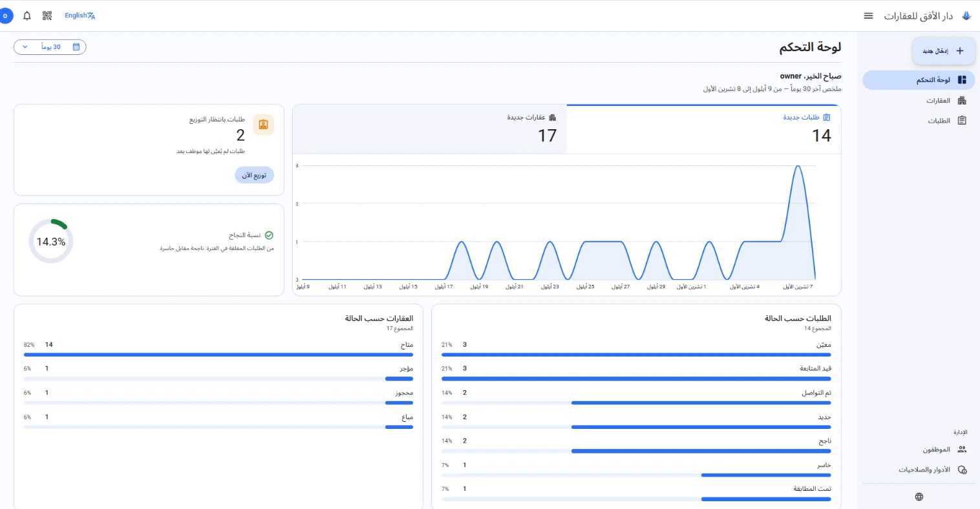980x509 pixels.
Task: Click the محجوز property status label
Action: coord(404,393)
